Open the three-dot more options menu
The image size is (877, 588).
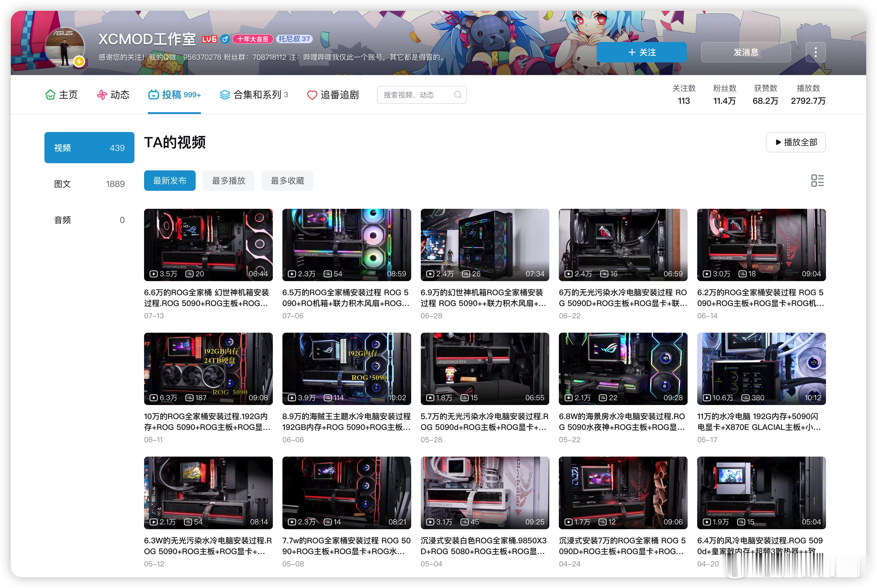815,52
